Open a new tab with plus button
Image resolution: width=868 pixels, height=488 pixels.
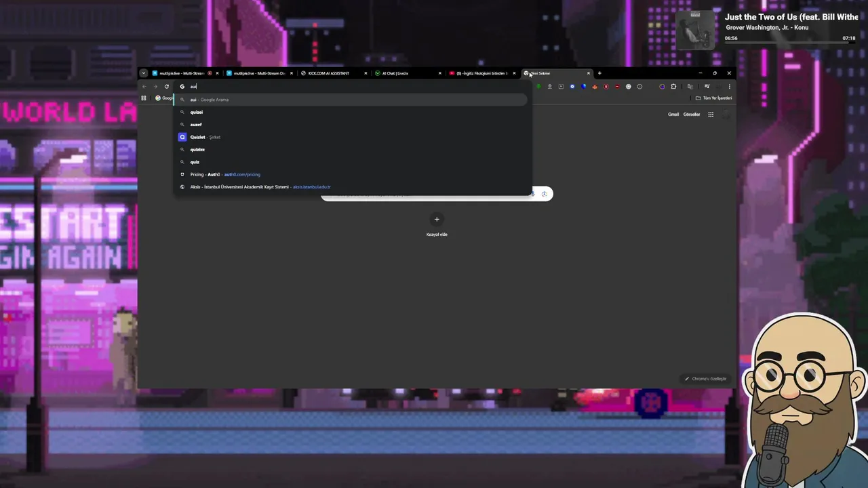click(599, 73)
